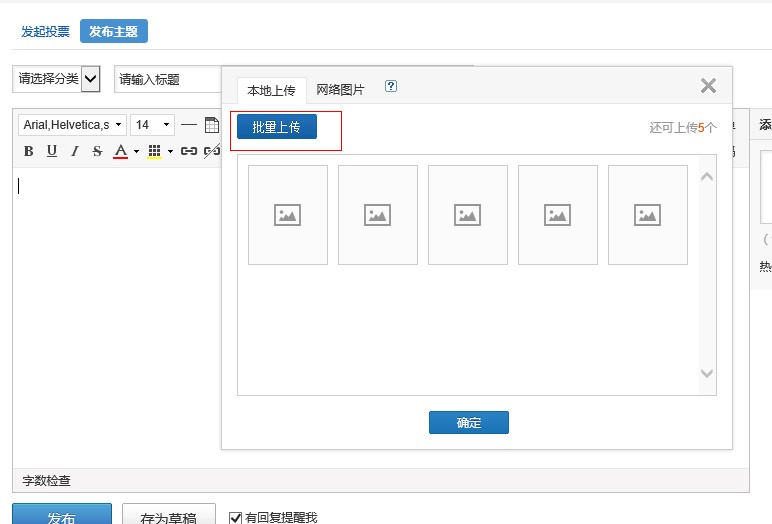This screenshot has width=772, height=524.
Task: Toggle bold formatting in the editor toolbar
Action: pos(28,151)
